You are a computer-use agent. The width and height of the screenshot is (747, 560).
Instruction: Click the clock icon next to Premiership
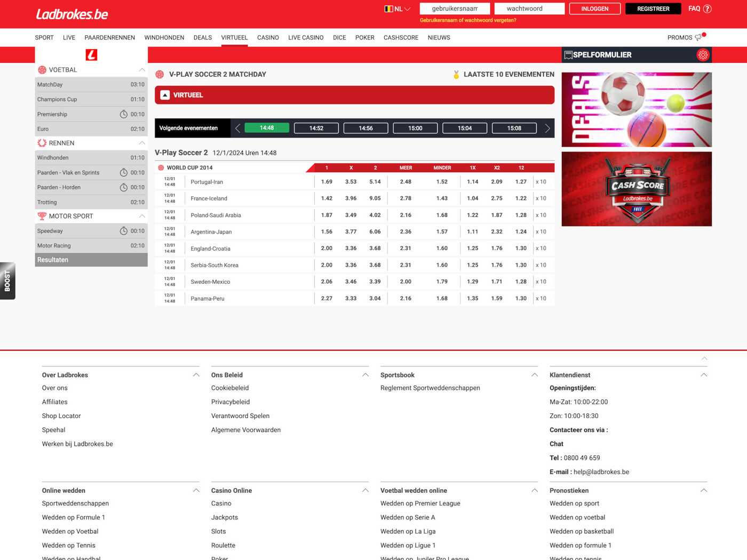click(x=123, y=114)
